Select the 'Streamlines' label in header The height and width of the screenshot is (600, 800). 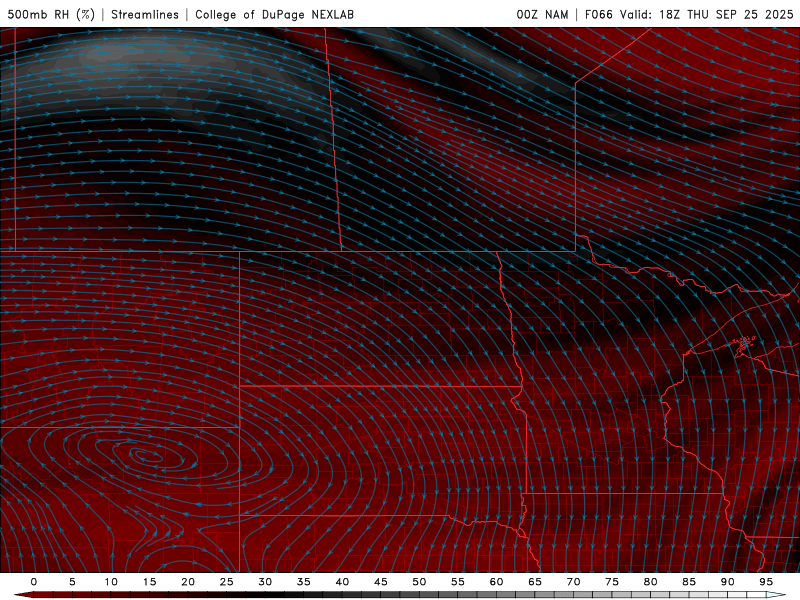pyautogui.click(x=145, y=14)
